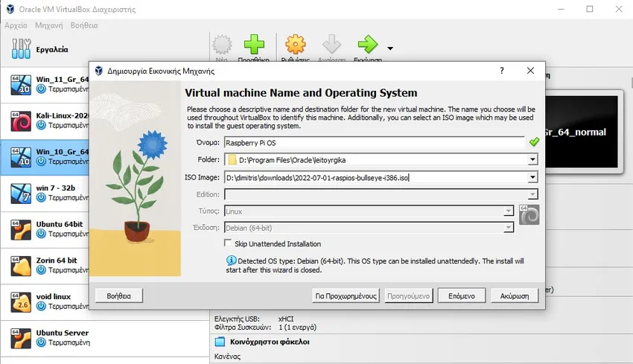This screenshot has width=633, height=364.
Task: Click the xHCI USB controller value
Action: coord(286,319)
